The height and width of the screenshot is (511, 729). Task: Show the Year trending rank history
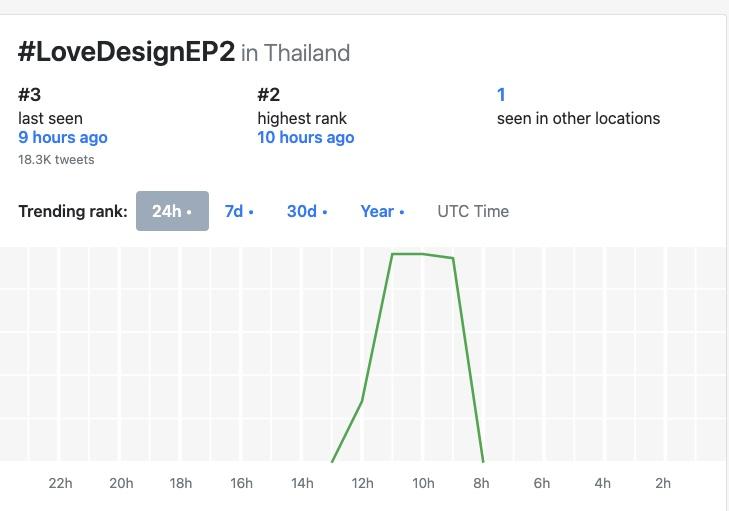click(x=382, y=211)
